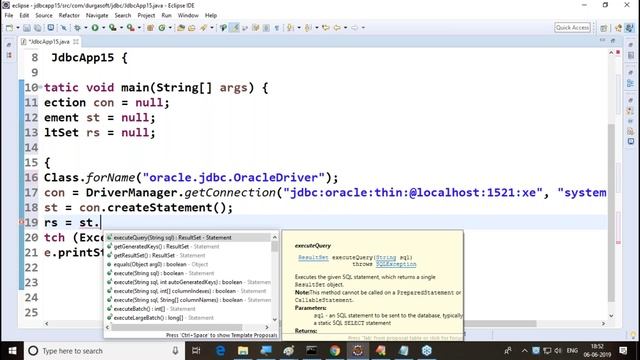This screenshot has height=360, width=640.
Task: Toggle Word Wrap in the toolbar
Action: tap(245, 28)
